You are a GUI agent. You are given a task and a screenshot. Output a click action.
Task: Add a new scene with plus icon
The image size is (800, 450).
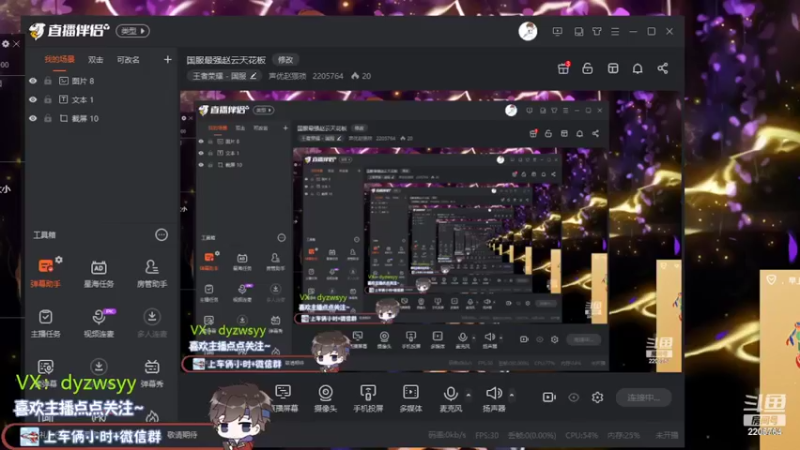[x=167, y=60]
